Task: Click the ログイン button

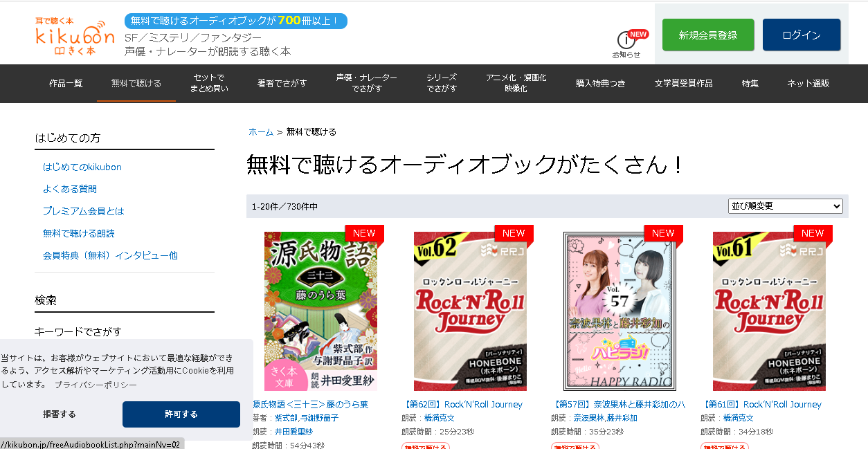Action: (x=802, y=35)
